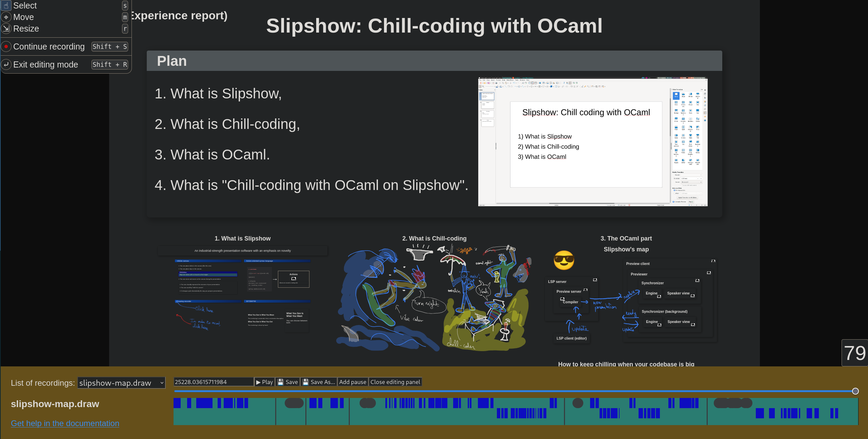This screenshot has width=868, height=439.
Task: Click the recording time input field
Action: (x=214, y=382)
